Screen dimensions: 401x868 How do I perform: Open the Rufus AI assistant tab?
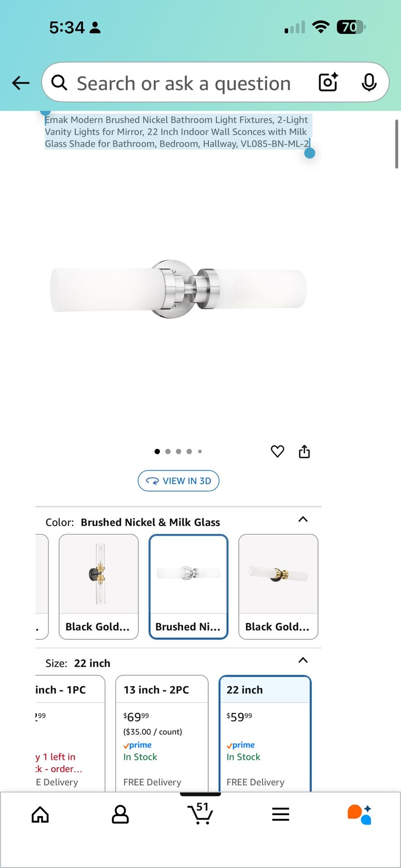point(360,815)
